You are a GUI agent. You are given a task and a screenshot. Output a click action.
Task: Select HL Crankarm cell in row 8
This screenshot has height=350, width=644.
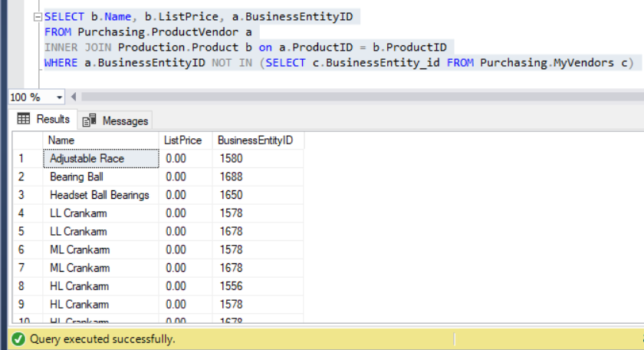coord(100,286)
